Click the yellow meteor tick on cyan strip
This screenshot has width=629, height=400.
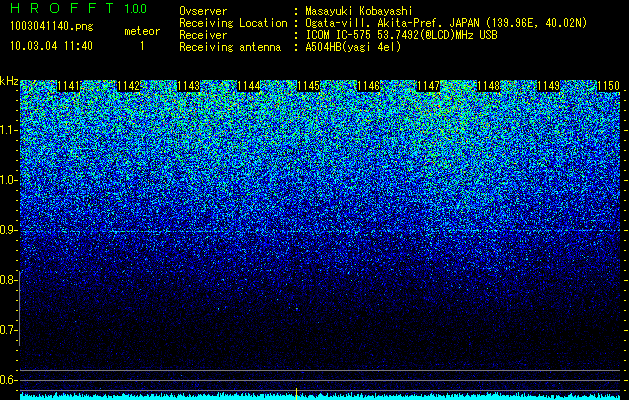[296, 394]
